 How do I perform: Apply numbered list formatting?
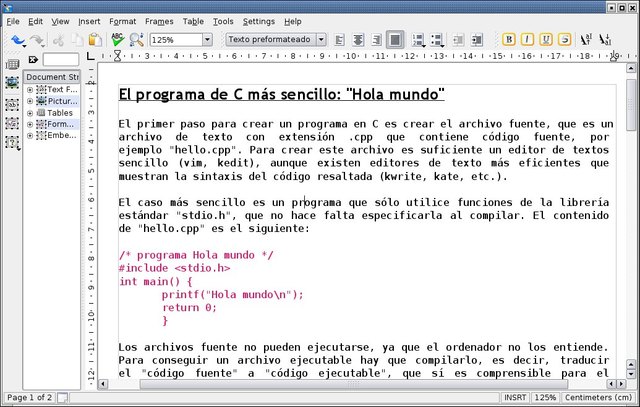pos(417,40)
